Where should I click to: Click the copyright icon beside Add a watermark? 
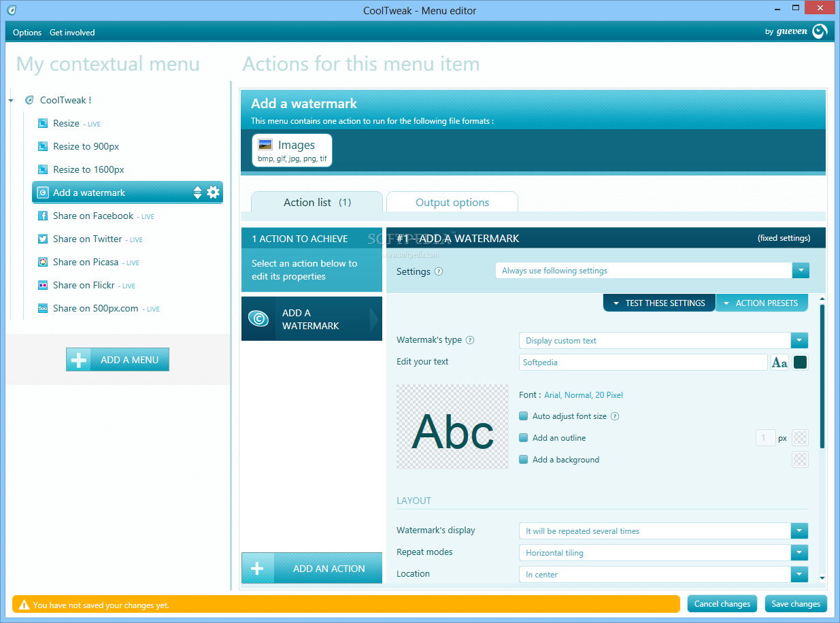click(x=43, y=192)
